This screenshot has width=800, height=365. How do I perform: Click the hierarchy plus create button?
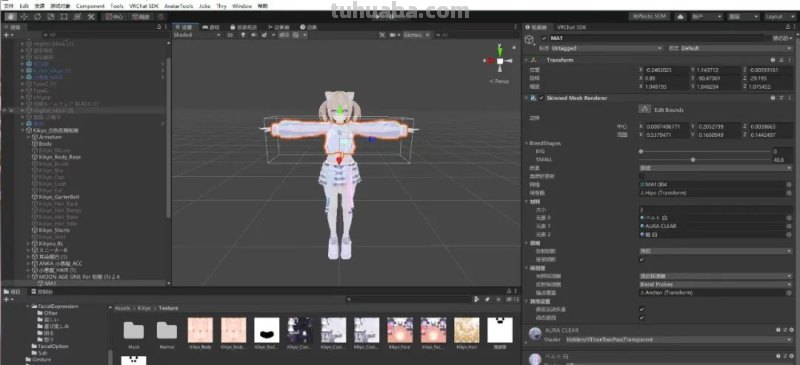(x=6, y=35)
